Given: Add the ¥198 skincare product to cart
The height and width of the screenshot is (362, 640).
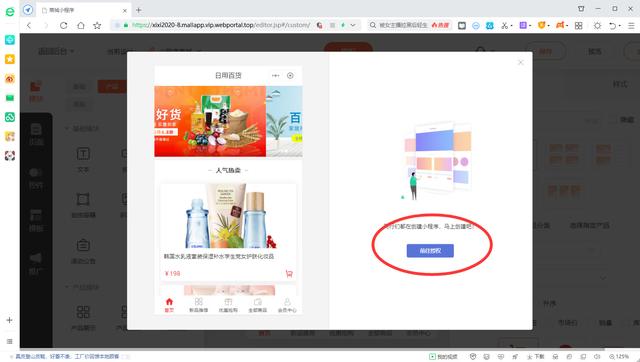Looking at the screenshot, I should pyautogui.click(x=289, y=273).
